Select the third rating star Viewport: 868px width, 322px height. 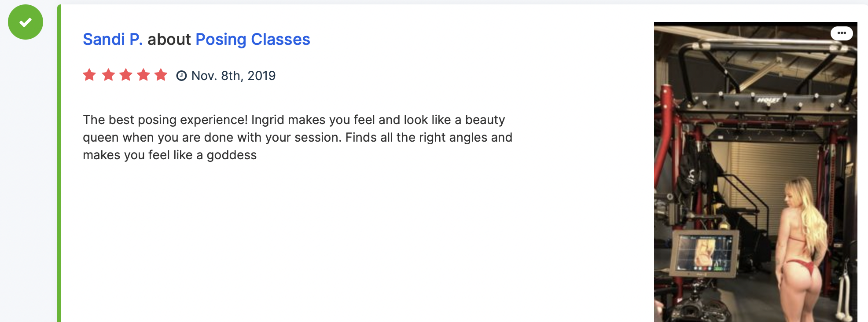click(126, 75)
